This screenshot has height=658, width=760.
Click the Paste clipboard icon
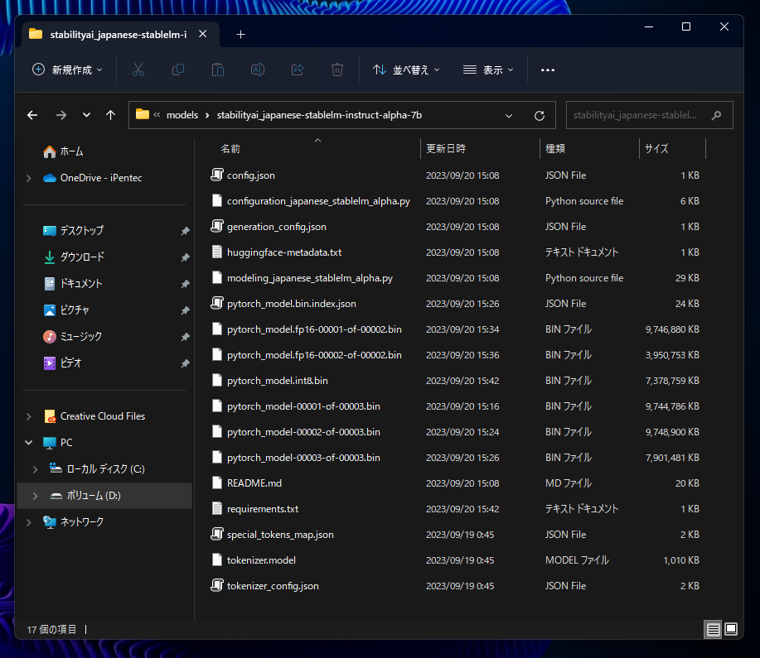coord(218,70)
